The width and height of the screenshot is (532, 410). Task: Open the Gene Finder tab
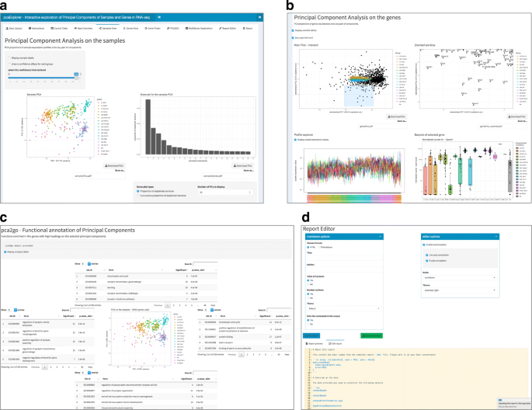pyautogui.click(x=153, y=29)
